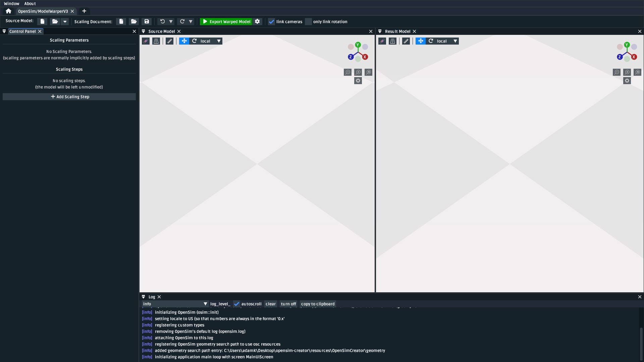Activate rotate gizmo in Result Model
This screenshot has height=362, width=644.
[431, 41]
